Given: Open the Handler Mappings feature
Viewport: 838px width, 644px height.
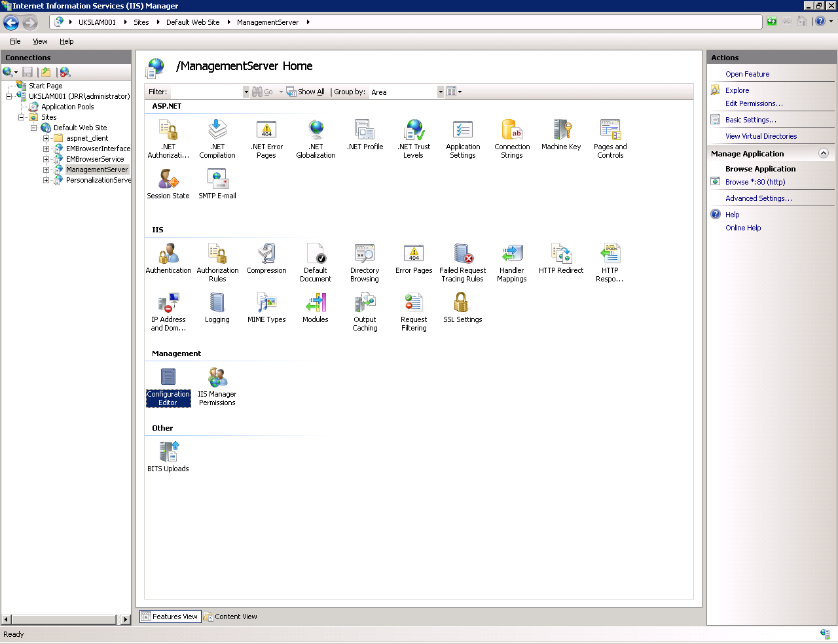Looking at the screenshot, I should click(512, 262).
